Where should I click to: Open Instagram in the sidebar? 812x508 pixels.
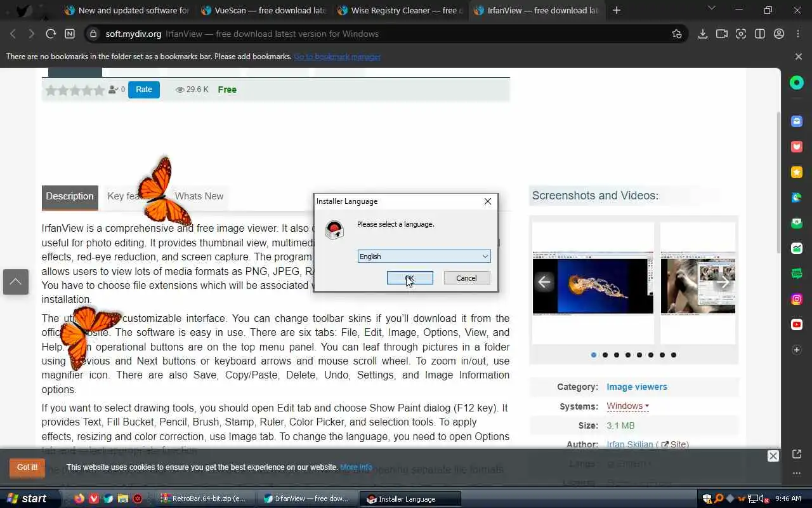(x=797, y=299)
